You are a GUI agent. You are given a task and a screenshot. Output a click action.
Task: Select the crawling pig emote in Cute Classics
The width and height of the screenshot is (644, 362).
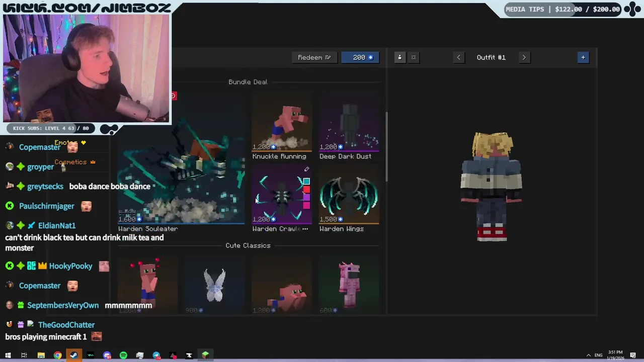tap(282, 285)
